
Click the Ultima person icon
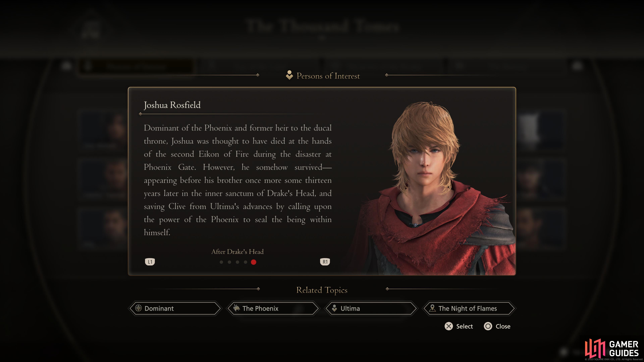pyautogui.click(x=334, y=308)
